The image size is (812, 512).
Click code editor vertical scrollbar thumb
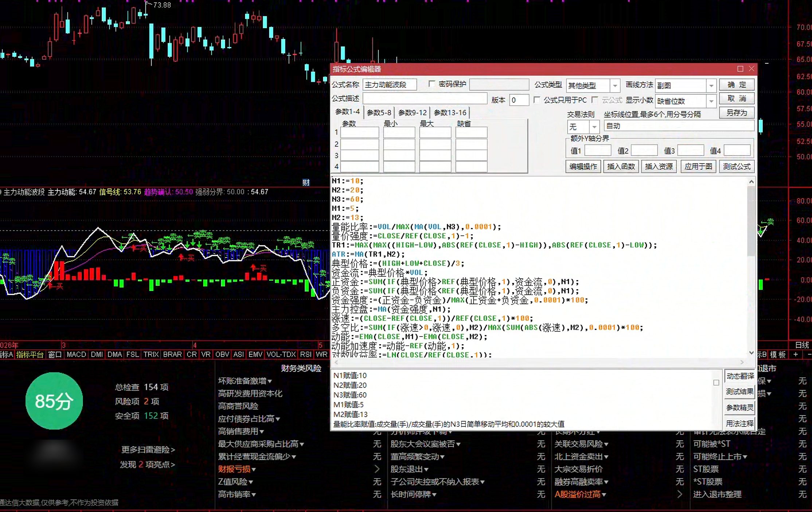752,221
